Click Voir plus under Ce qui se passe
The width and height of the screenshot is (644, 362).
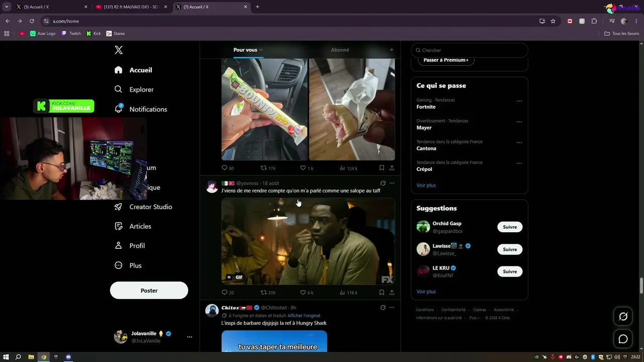coord(426,186)
